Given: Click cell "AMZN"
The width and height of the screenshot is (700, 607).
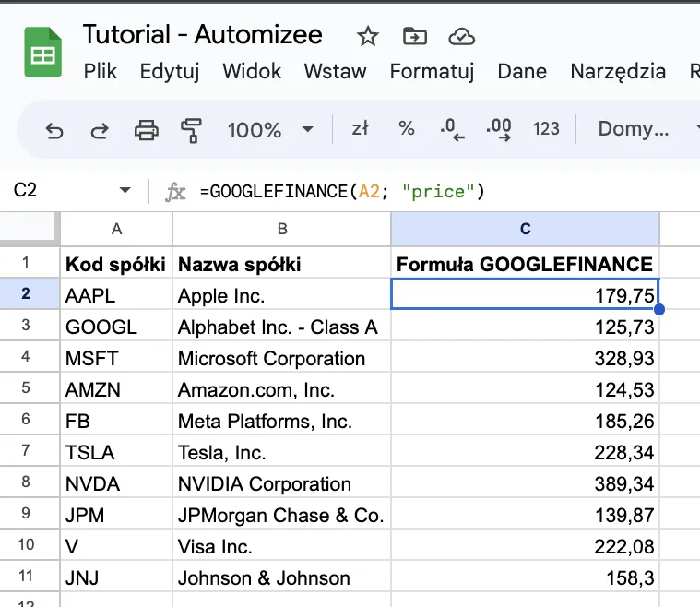Looking at the screenshot, I should click(116, 387).
